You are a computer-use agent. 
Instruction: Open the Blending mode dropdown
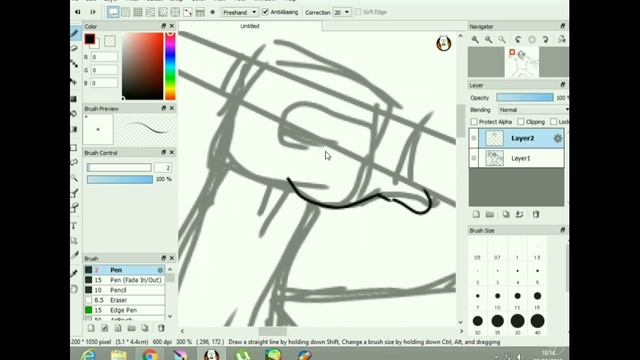[533, 110]
